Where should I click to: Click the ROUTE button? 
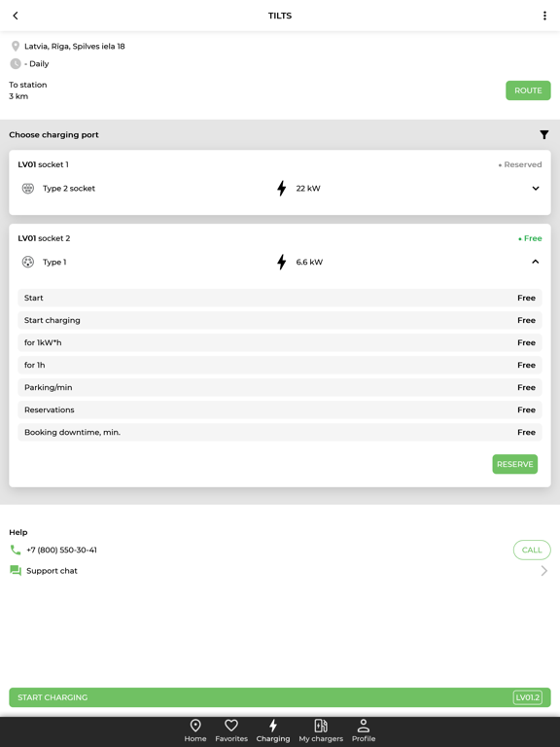click(528, 90)
